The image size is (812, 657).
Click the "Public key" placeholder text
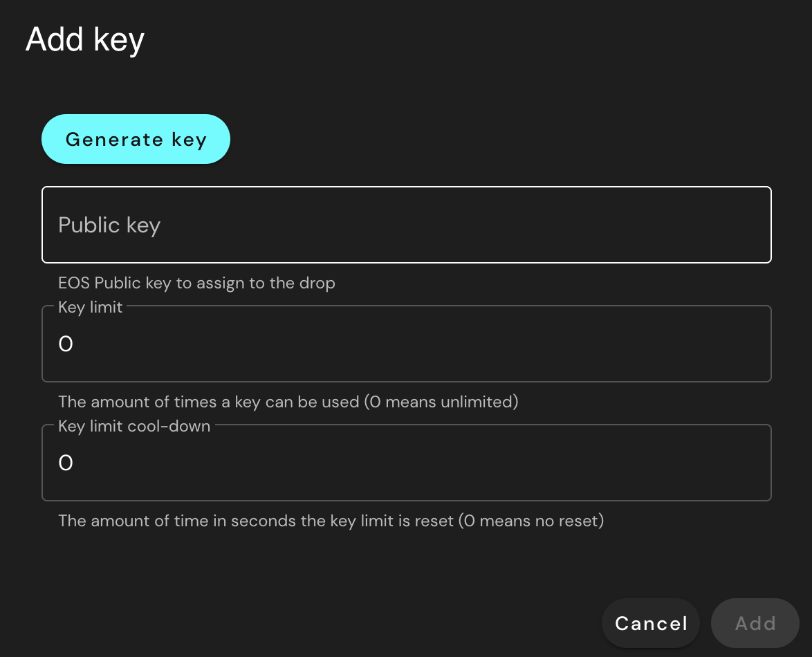(x=109, y=225)
